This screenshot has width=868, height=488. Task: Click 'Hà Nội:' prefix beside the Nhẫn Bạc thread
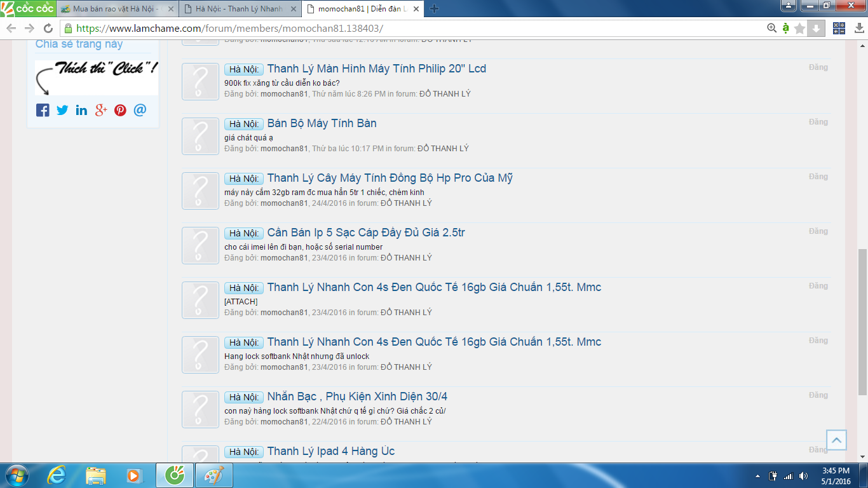point(244,397)
